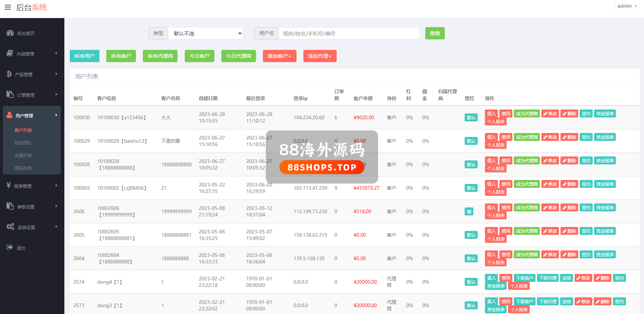Click the dashboard icon for 后台首页
The height and width of the screenshot is (314, 644).
(x=10, y=33)
